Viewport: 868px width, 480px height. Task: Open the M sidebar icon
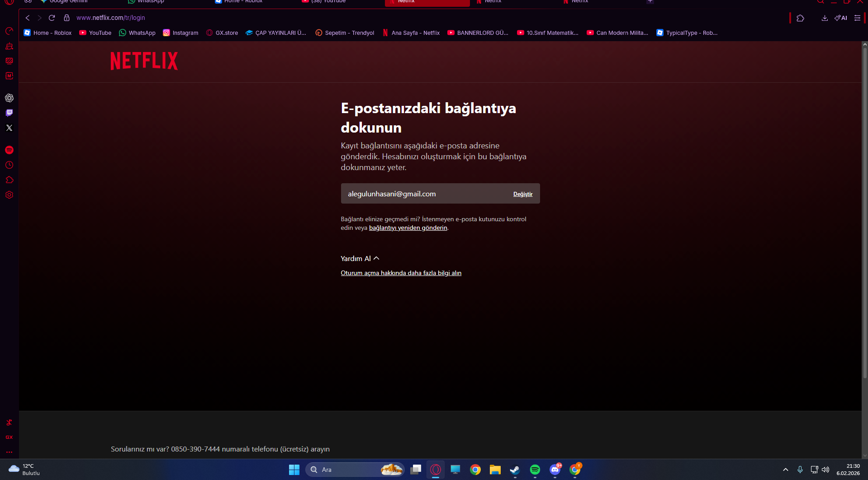(x=9, y=76)
